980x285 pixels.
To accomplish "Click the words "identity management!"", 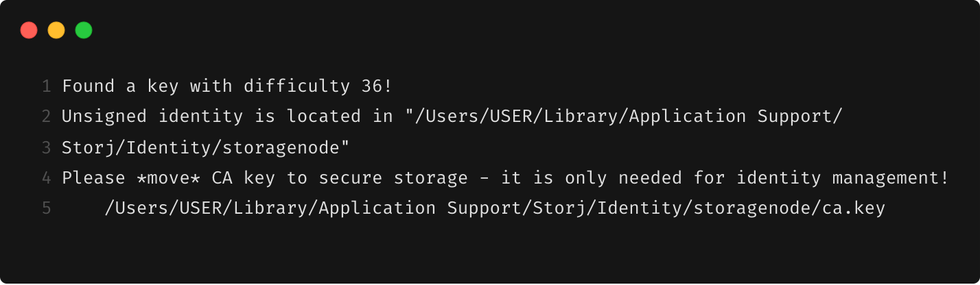I will point(843,179).
